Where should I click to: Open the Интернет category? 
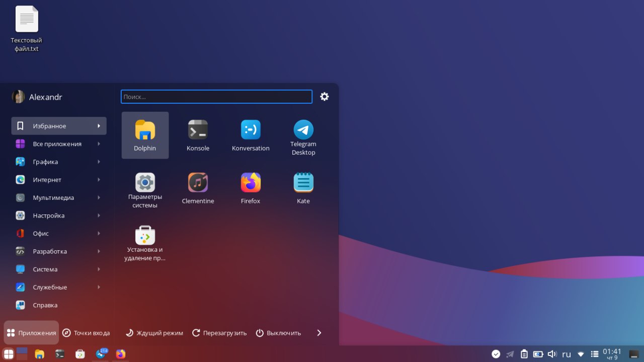tap(59, 180)
